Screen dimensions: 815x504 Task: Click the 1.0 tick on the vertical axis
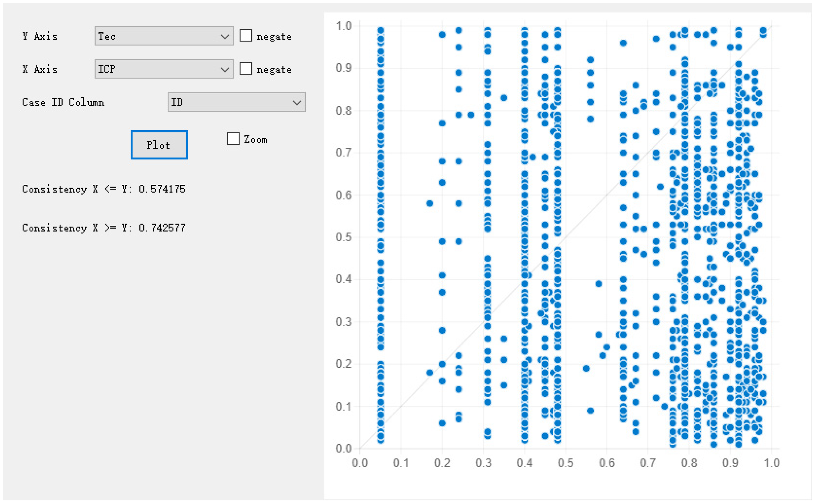pos(344,26)
